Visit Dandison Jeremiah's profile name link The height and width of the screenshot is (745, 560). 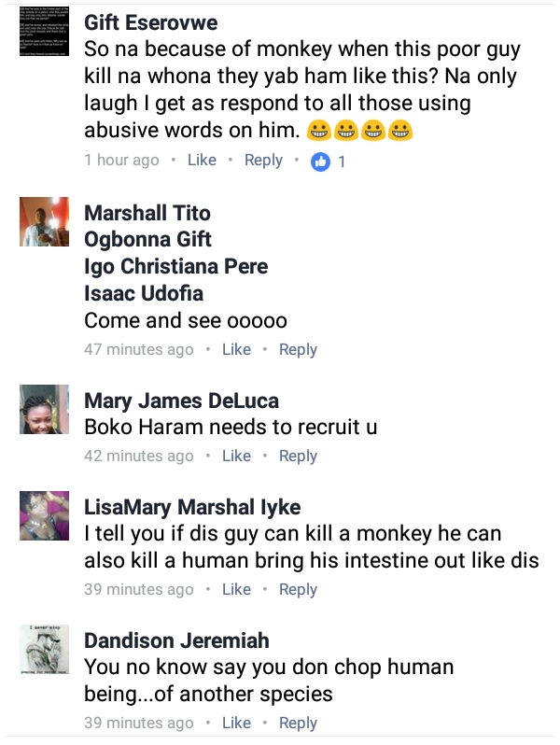pyautogui.click(x=176, y=641)
